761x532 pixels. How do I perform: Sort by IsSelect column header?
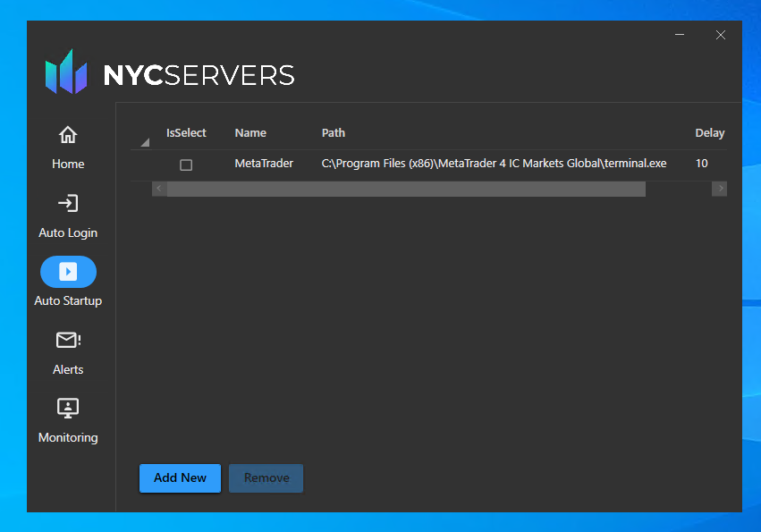[x=186, y=133]
